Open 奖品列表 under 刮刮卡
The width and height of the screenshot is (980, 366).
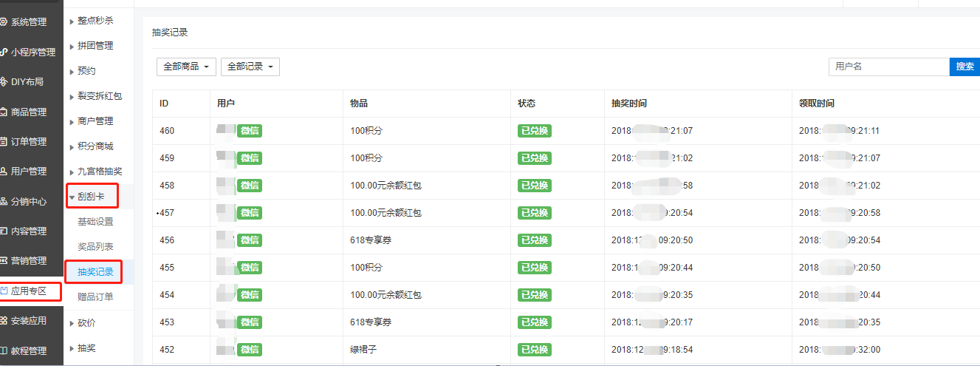(96, 247)
